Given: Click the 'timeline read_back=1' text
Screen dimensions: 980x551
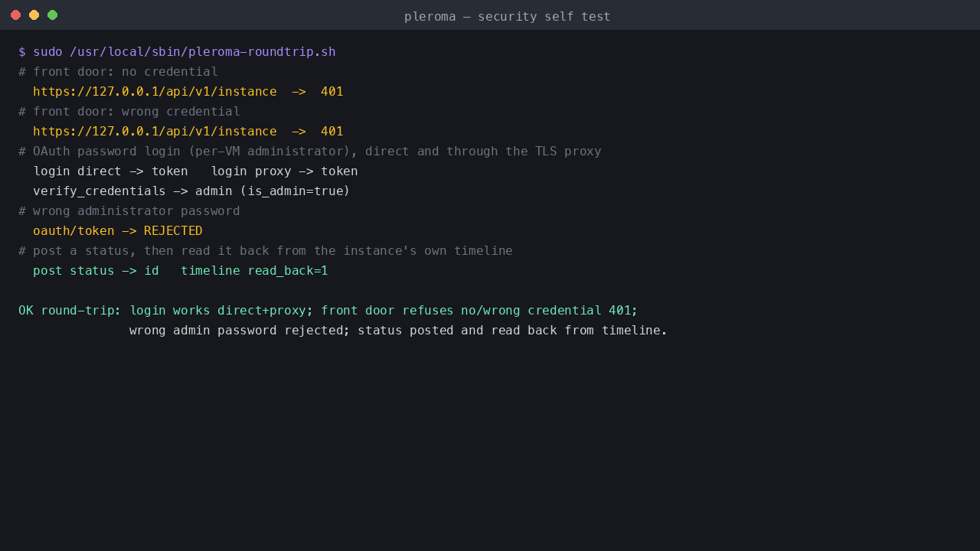Looking at the screenshot, I should point(254,271).
